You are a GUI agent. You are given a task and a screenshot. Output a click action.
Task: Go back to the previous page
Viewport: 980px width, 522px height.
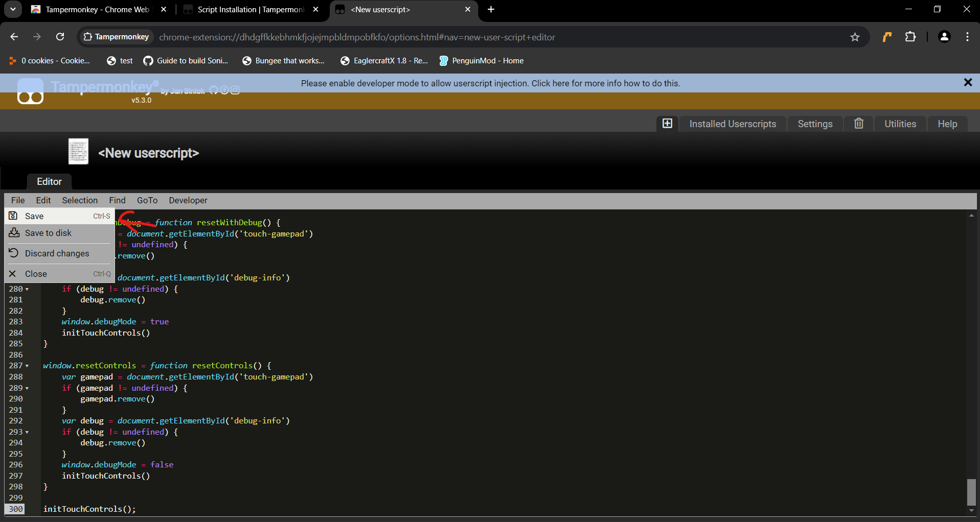click(x=14, y=37)
